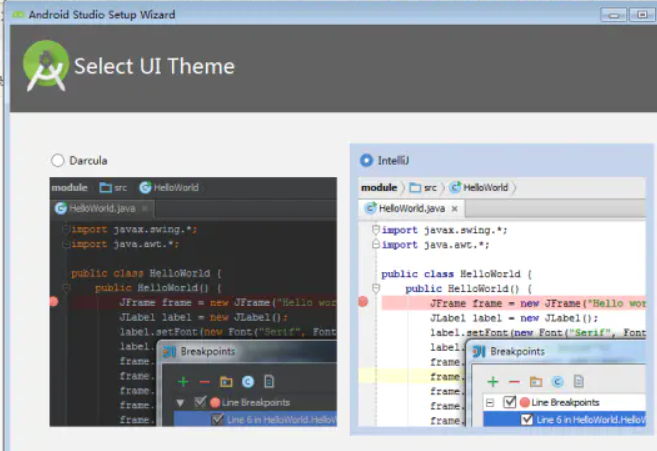Click the module breadcrumb in Darcula preview

[70, 187]
